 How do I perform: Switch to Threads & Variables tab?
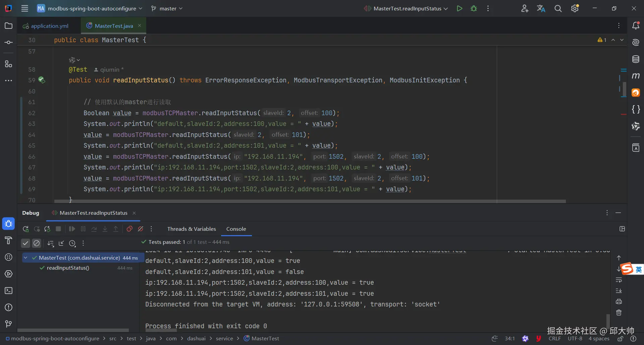click(192, 229)
